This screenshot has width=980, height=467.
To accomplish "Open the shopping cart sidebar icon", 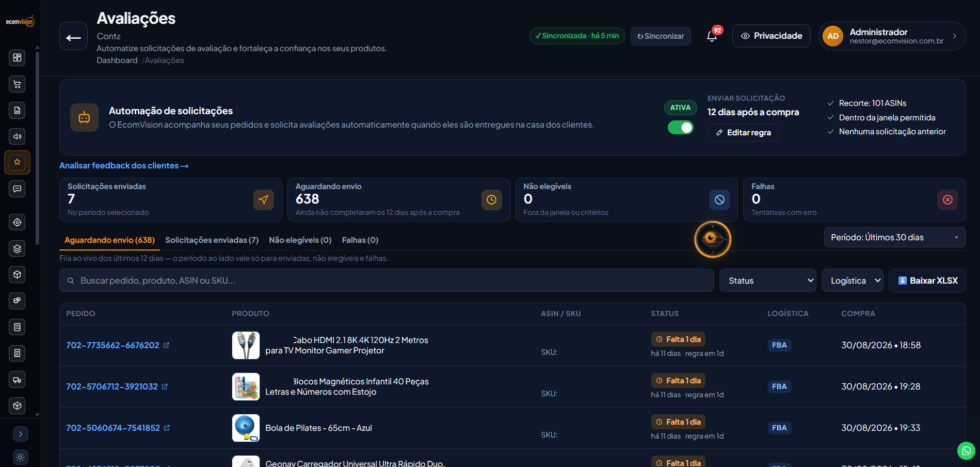I will pyautogui.click(x=17, y=84).
